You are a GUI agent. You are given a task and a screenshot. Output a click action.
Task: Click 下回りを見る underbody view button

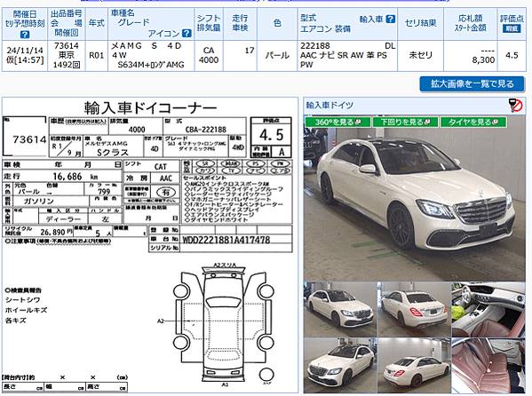point(405,122)
